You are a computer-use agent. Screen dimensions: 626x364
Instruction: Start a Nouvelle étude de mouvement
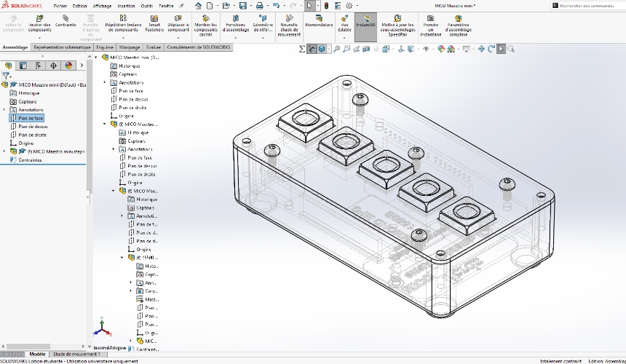point(289,26)
